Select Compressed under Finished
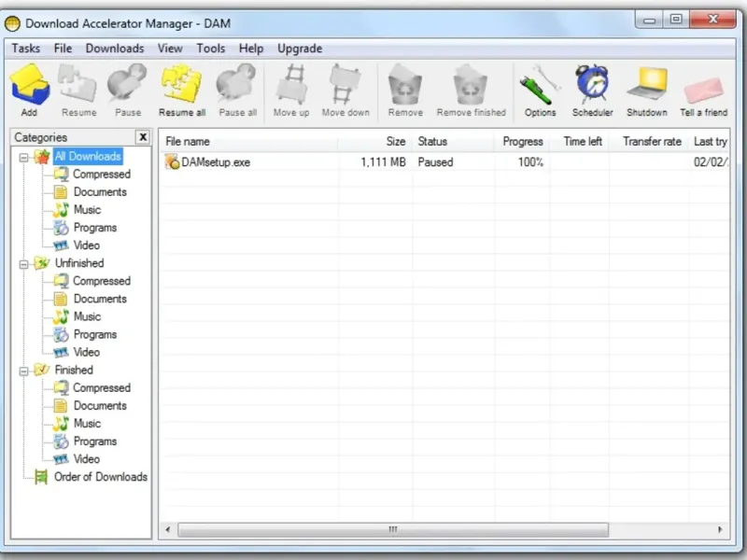The image size is (747, 560). [x=102, y=387]
